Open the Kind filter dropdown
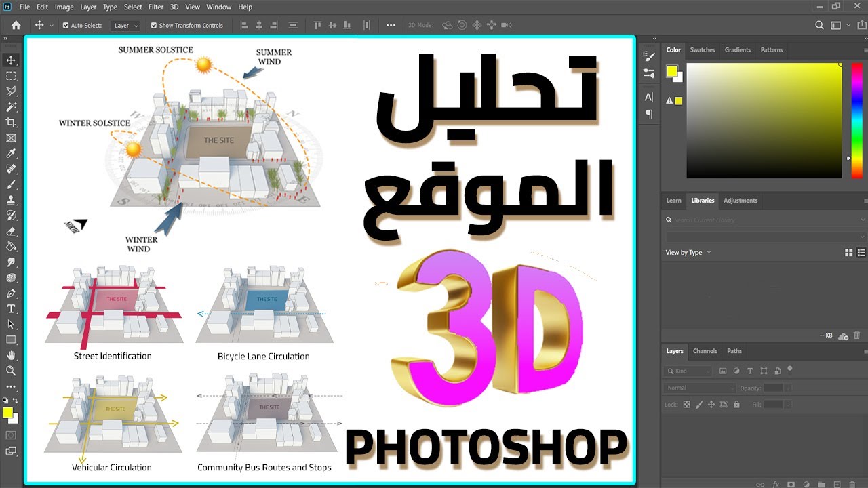The image size is (868, 488). 688,371
